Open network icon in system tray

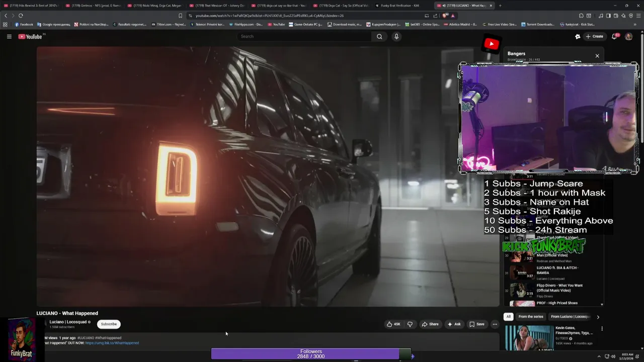click(x=606, y=356)
